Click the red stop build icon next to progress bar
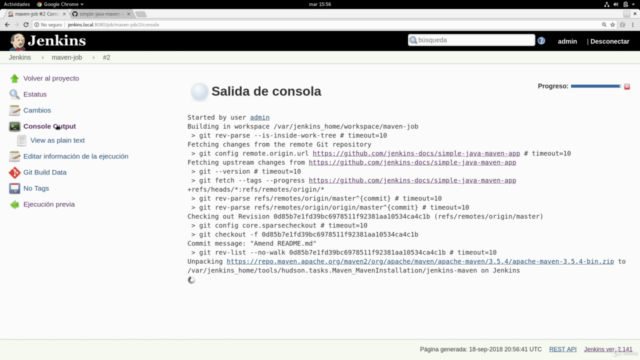640x360 pixels. point(627,87)
